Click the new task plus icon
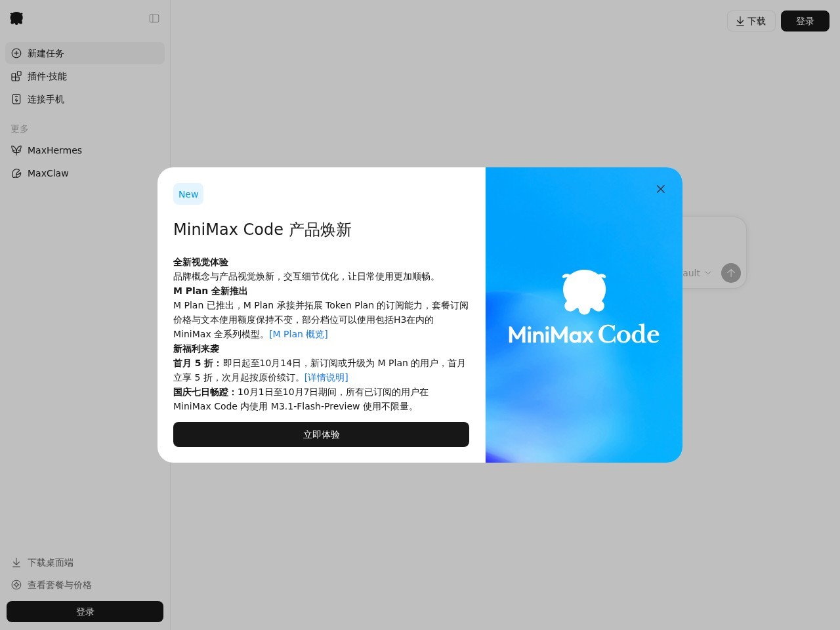The width and height of the screenshot is (840, 630). click(x=16, y=53)
